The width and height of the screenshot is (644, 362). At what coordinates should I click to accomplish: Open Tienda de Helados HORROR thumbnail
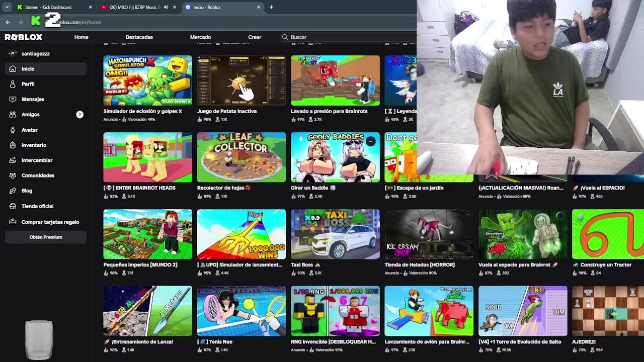click(x=429, y=234)
